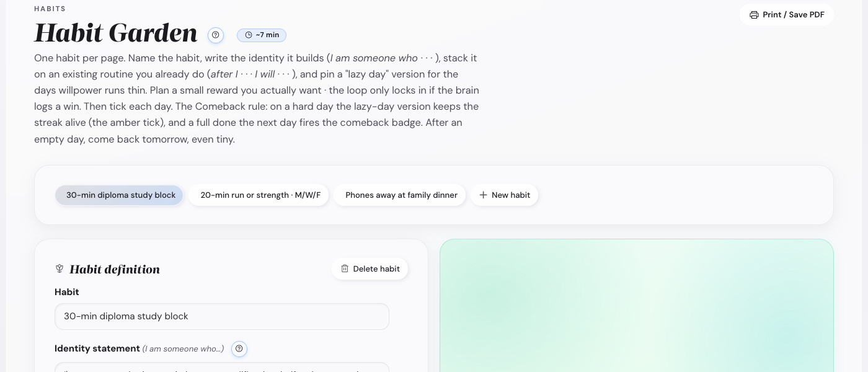Open help icon beside Habit Garden title
Screen dimensions: 868x372
coord(216,35)
